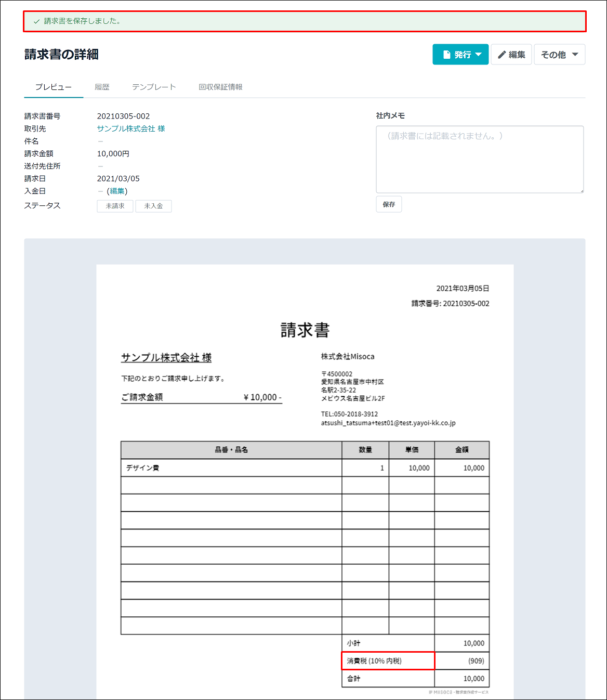Screen dimensions: 607x700
Task: Select the デザイン費 row in the invoice table
Action: pos(231,468)
